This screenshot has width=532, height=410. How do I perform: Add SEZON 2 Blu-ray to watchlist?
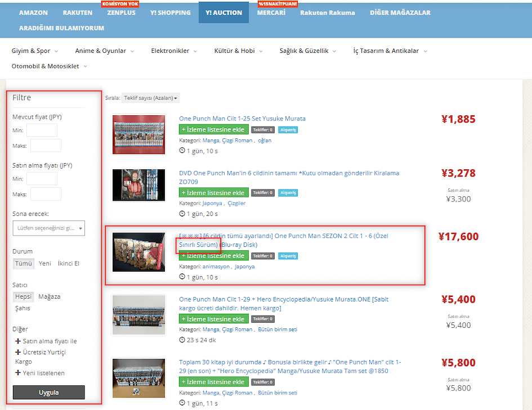pyautogui.click(x=213, y=256)
